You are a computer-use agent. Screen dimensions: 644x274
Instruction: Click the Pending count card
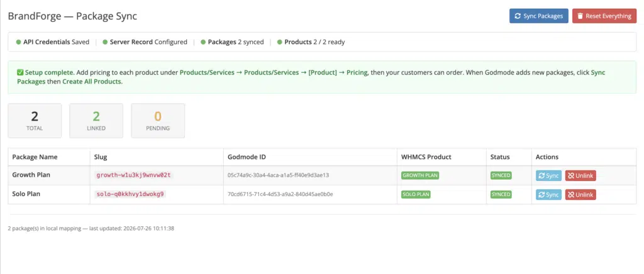pyautogui.click(x=158, y=121)
